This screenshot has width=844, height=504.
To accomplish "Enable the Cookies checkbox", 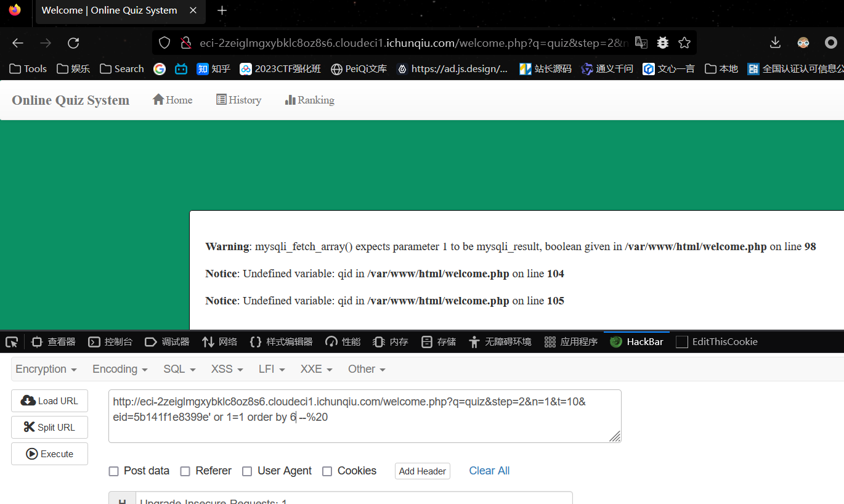I will (327, 471).
